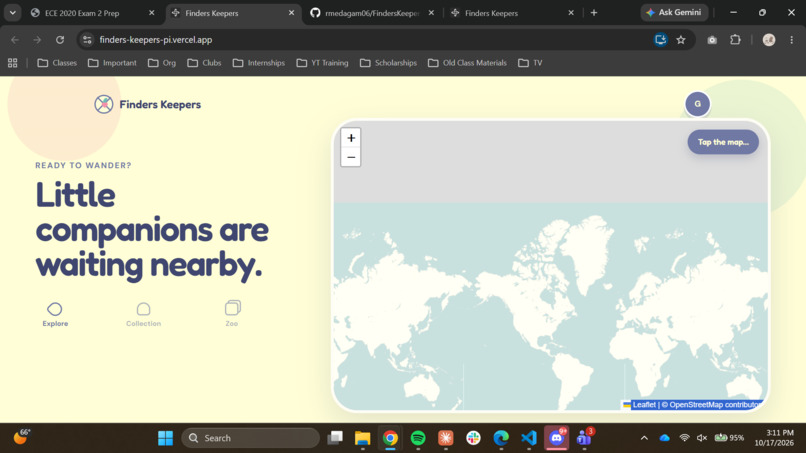View site information icon

coord(87,40)
